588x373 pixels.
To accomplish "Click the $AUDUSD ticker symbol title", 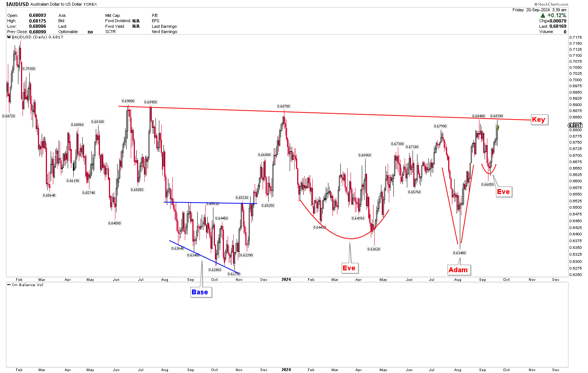I will click(x=17, y=4).
